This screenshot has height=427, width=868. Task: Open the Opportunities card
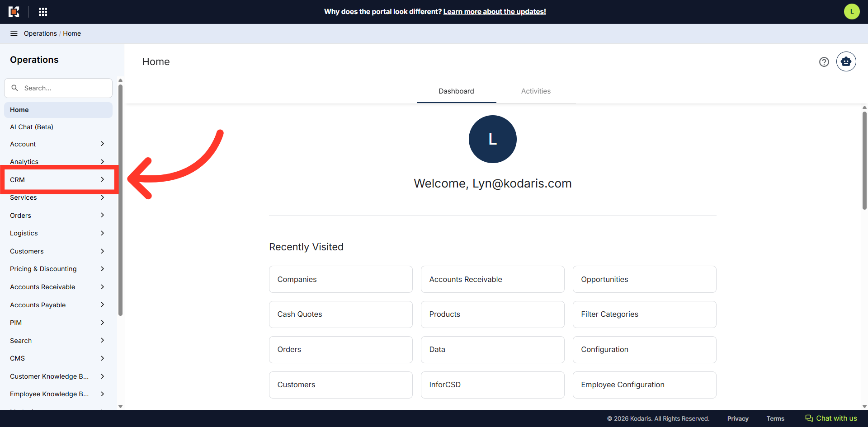(645, 279)
